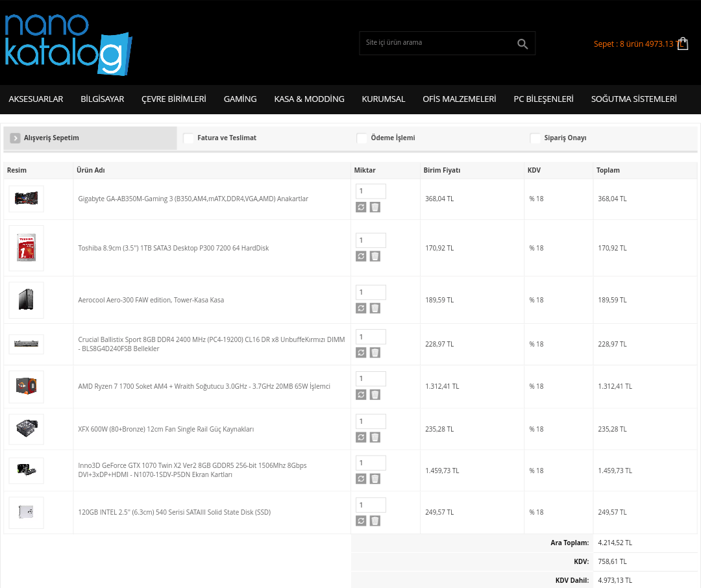Click the search magnifier icon
The height and width of the screenshot is (588, 701).
(x=522, y=43)
